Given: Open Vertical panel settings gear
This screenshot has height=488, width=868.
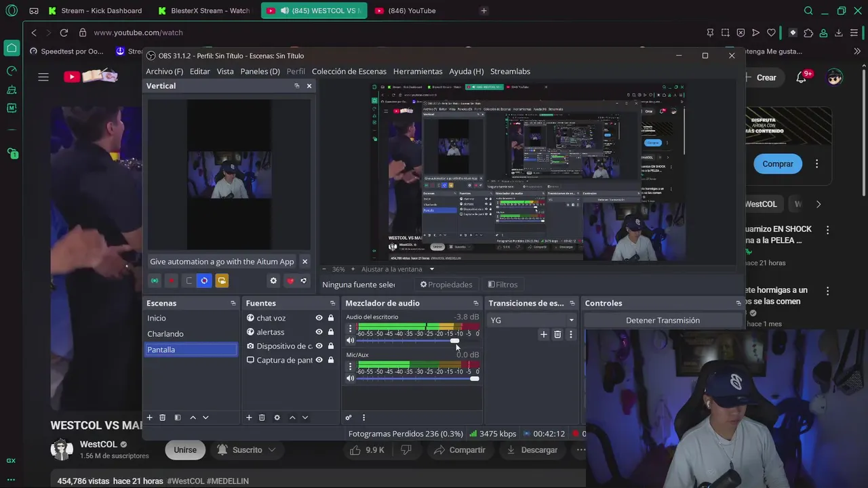Looking at the screenshot, I should (273, 281).
